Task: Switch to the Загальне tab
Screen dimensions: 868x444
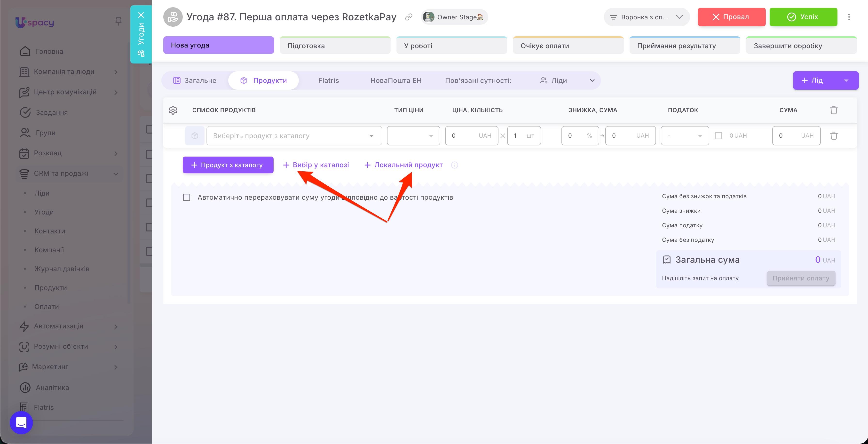Action: (195, 80)
